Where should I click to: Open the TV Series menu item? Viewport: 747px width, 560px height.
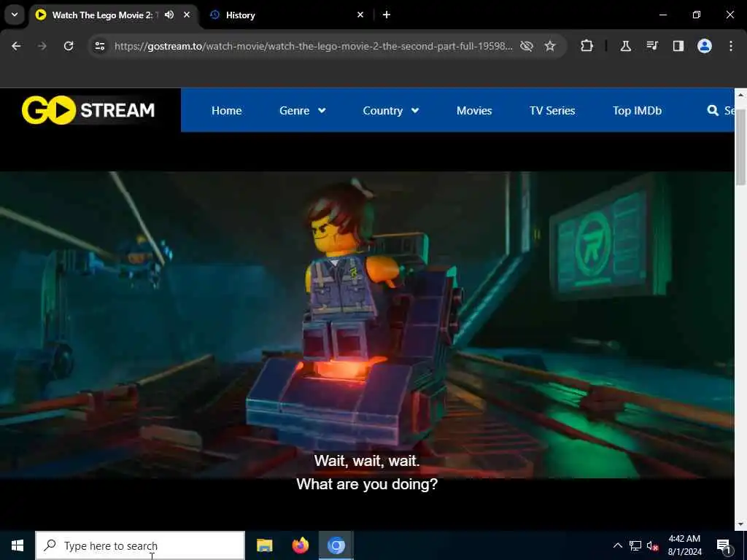tap(552, 111)
